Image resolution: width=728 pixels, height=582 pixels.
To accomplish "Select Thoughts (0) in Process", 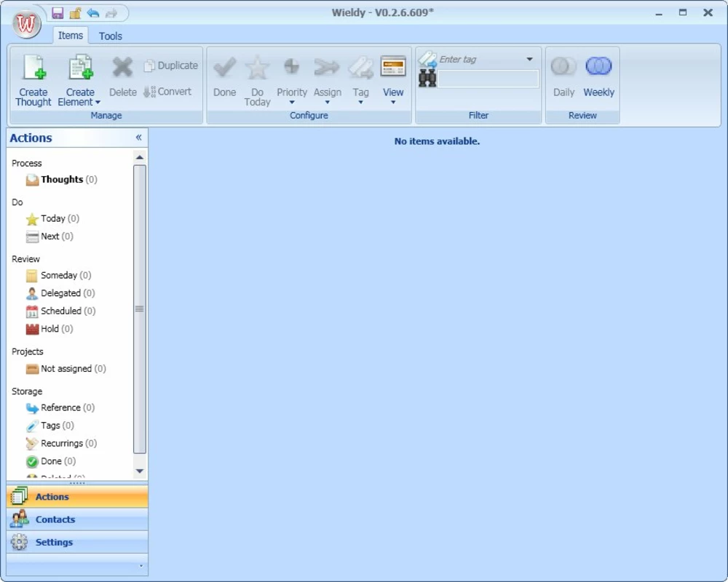I will pyautogui.click(x=62, y=180).
